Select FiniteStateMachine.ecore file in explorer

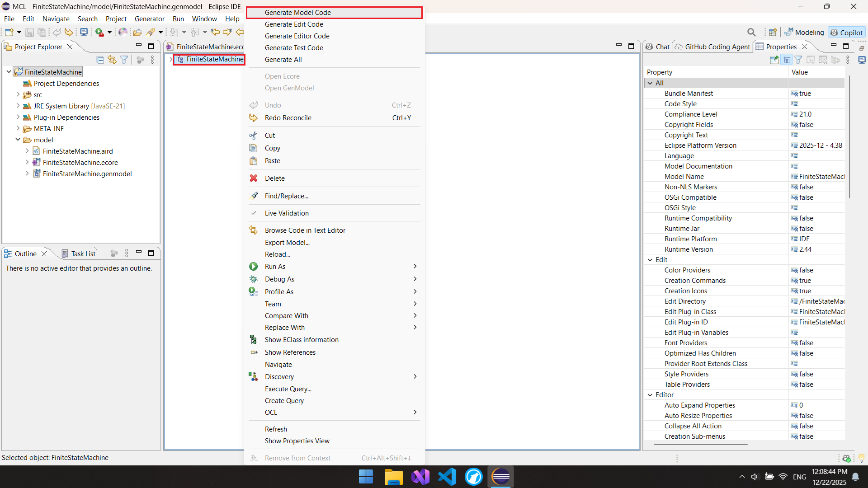point(80,163)
